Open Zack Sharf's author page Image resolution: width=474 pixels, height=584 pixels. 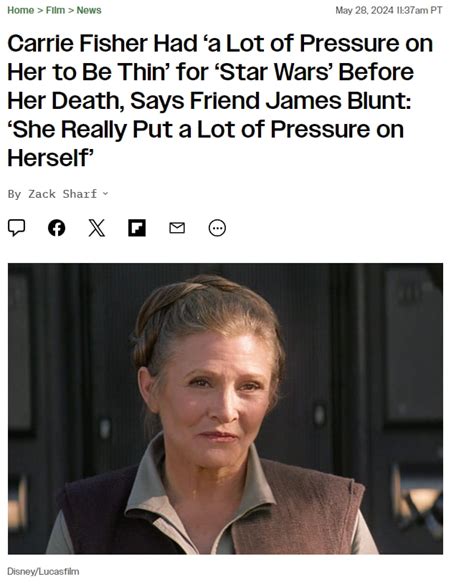63,194
